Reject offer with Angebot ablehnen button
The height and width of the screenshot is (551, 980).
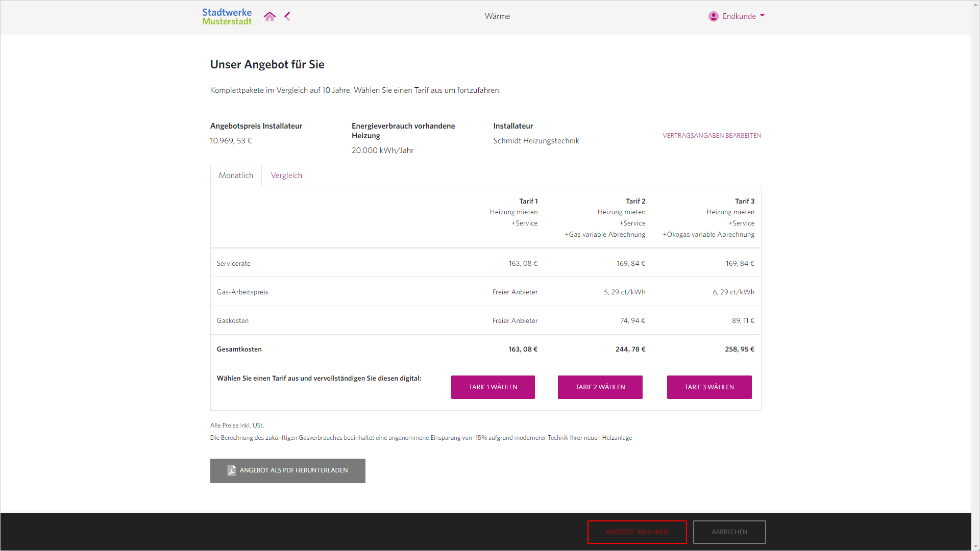pos(637,532)
